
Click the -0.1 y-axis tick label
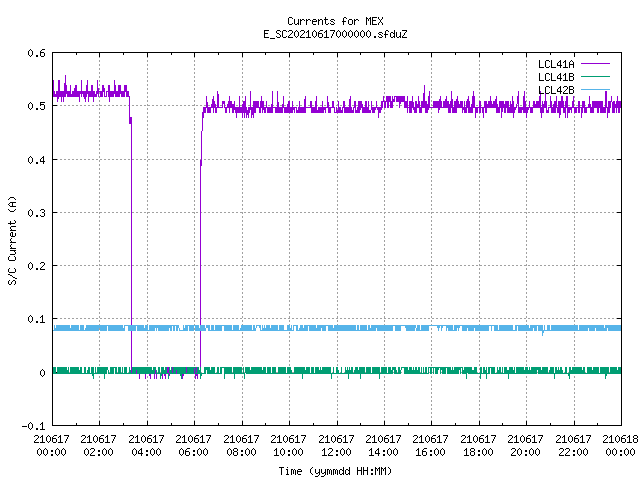[33, 426]
